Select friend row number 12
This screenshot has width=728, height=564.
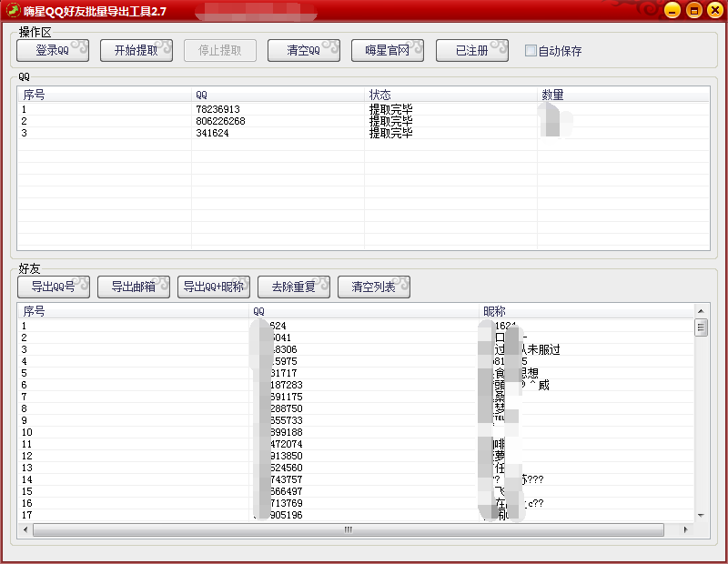pos(356,456)
